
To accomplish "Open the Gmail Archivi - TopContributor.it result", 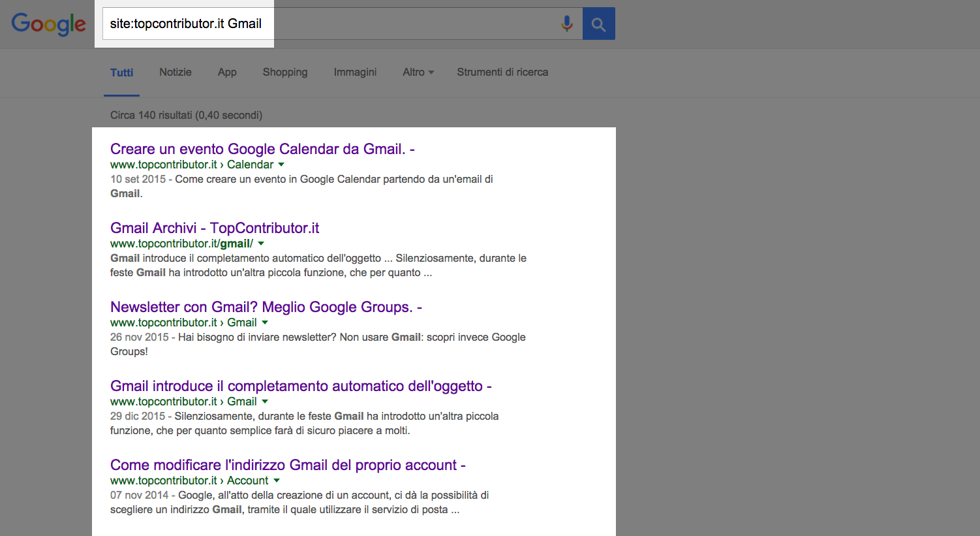I will point(215,228).
